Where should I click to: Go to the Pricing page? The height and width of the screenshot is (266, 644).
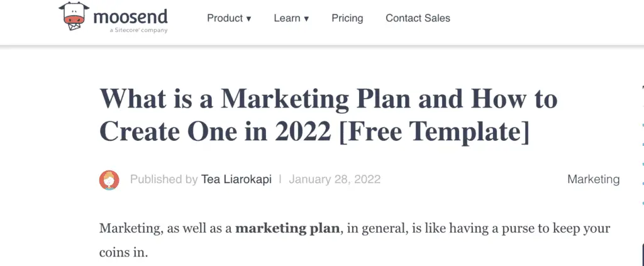point(347,18)
